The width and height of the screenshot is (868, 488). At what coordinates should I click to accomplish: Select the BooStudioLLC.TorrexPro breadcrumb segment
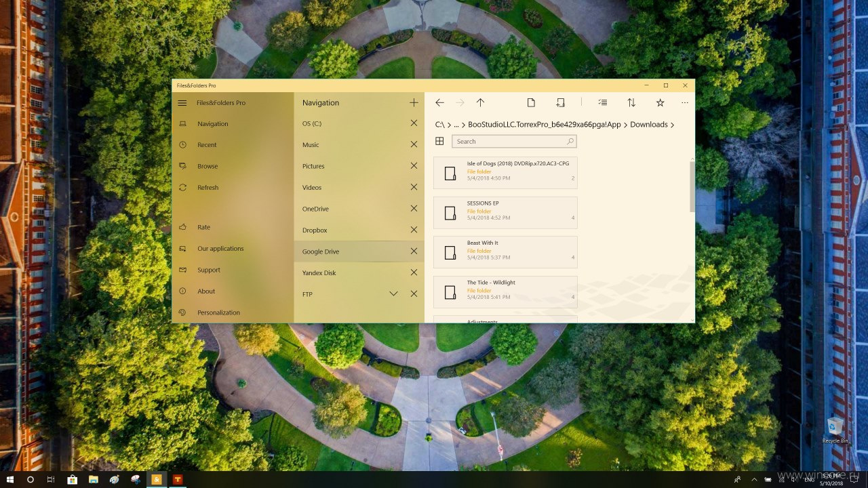545,125
